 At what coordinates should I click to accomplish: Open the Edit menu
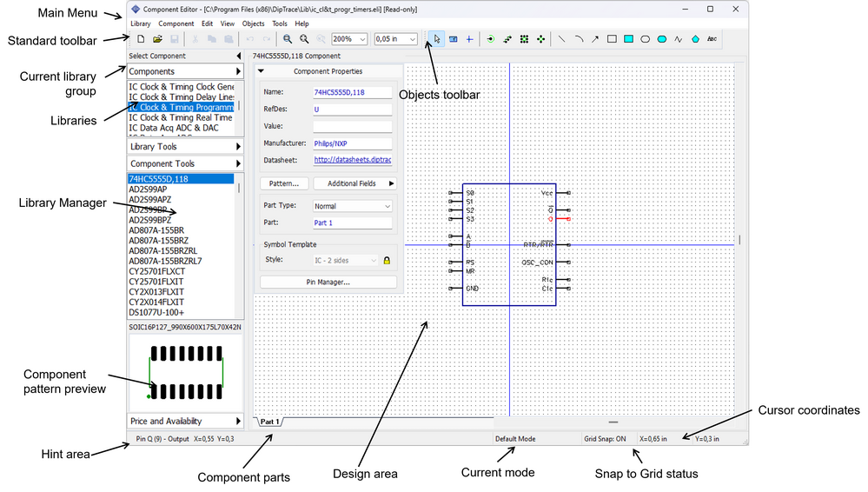point(207,23)
